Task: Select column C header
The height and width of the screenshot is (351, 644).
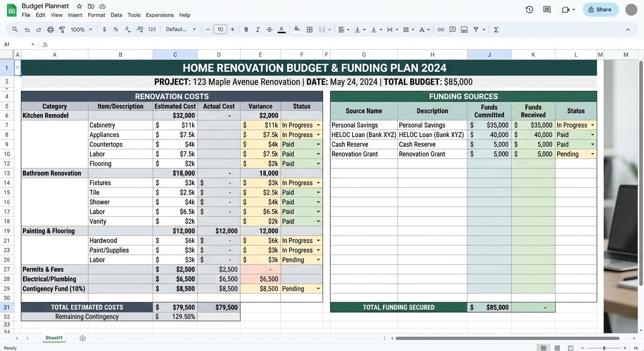Action: [175, 55]
